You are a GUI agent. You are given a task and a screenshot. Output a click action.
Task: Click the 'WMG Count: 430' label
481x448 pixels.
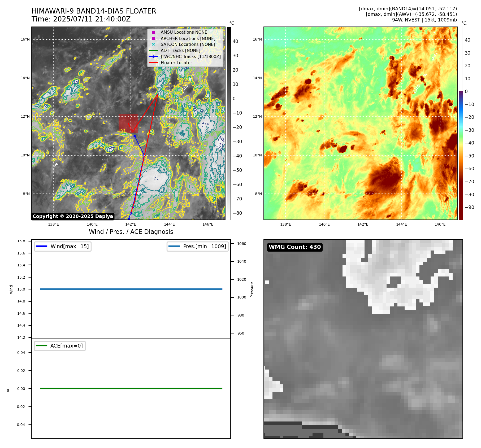tap(295, 247)
